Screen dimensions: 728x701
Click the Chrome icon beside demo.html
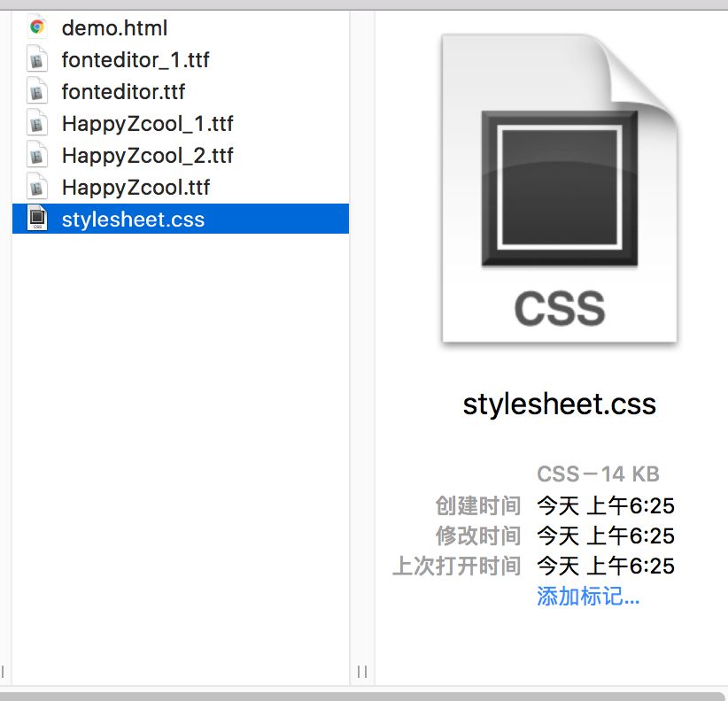tap(37, 27)
